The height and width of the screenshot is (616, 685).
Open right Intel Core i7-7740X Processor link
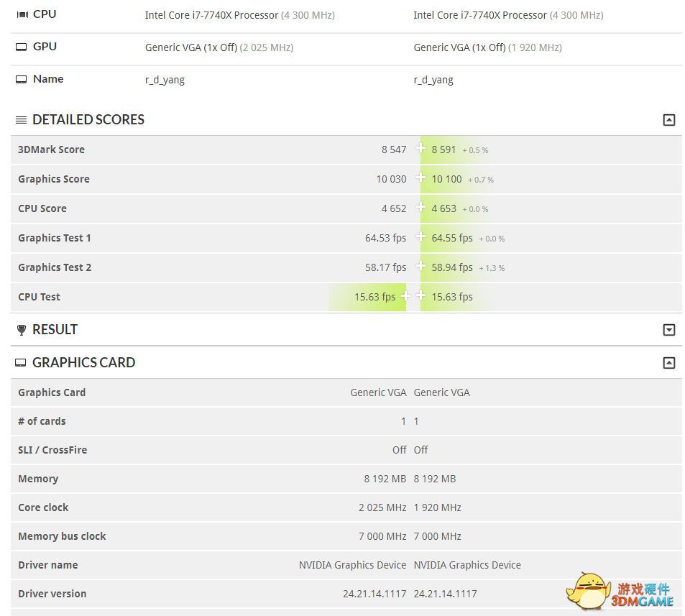pos(480,15)
